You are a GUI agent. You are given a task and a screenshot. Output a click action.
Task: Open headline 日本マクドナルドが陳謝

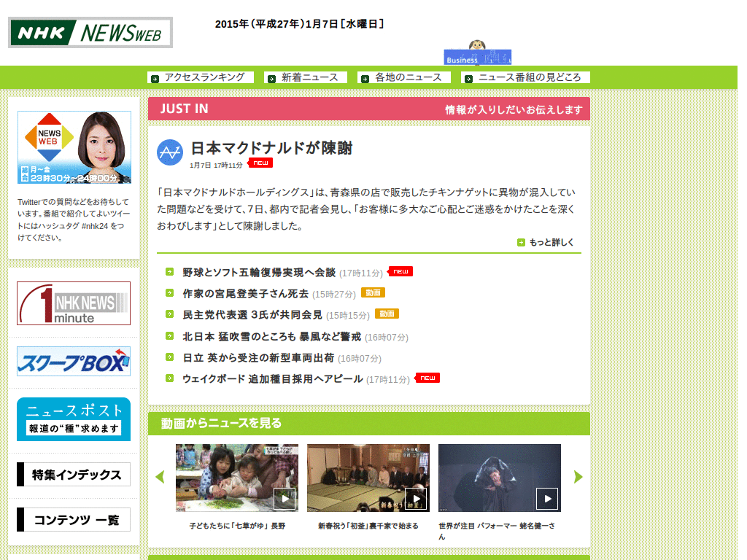coord(271,148)
